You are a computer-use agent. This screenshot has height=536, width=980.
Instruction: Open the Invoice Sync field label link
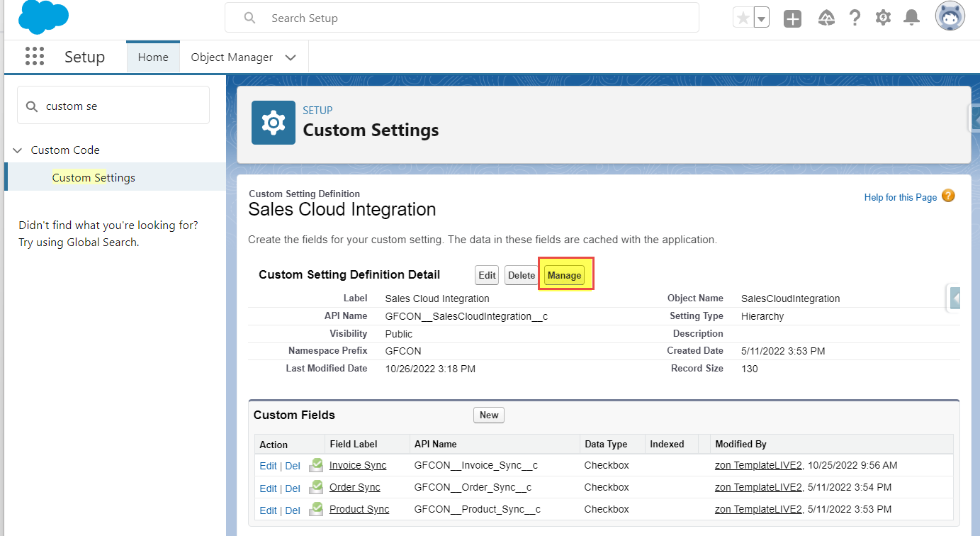click(x=358, y=465)
